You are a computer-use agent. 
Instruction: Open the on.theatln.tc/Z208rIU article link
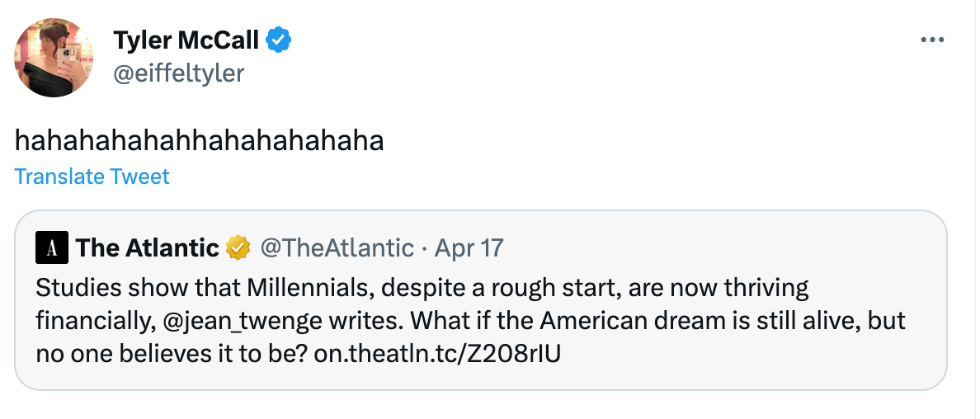click(437, 354)
